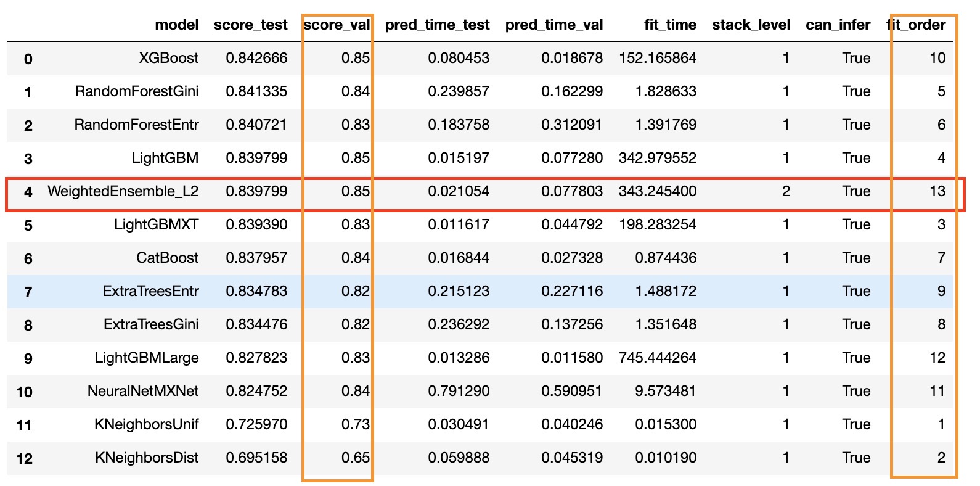The height and width of the screenshot is (486, 980).
Task: Select the NeuralNetMXNet model cell
Action: 143,391
